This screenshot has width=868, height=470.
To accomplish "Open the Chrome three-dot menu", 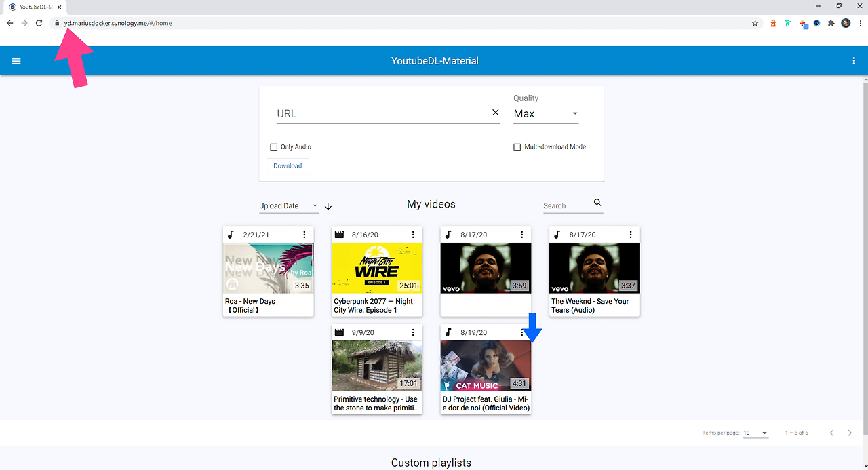I will 859,23.
